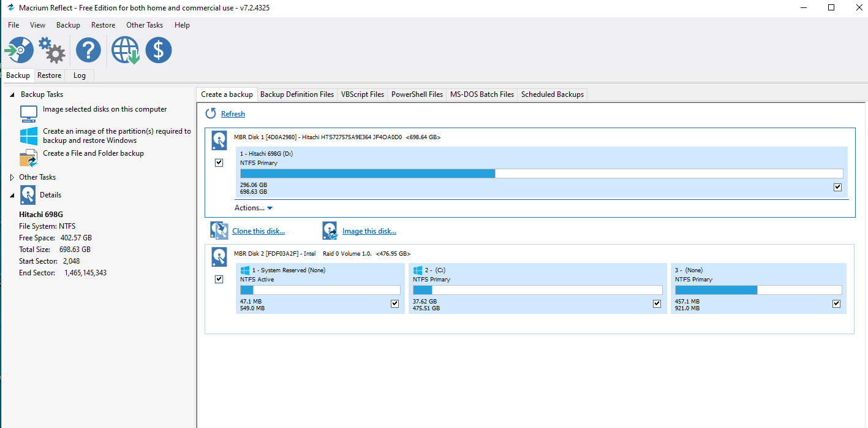Select the MBR Disk 1 Hitachi header text

[x=337, y=137]
